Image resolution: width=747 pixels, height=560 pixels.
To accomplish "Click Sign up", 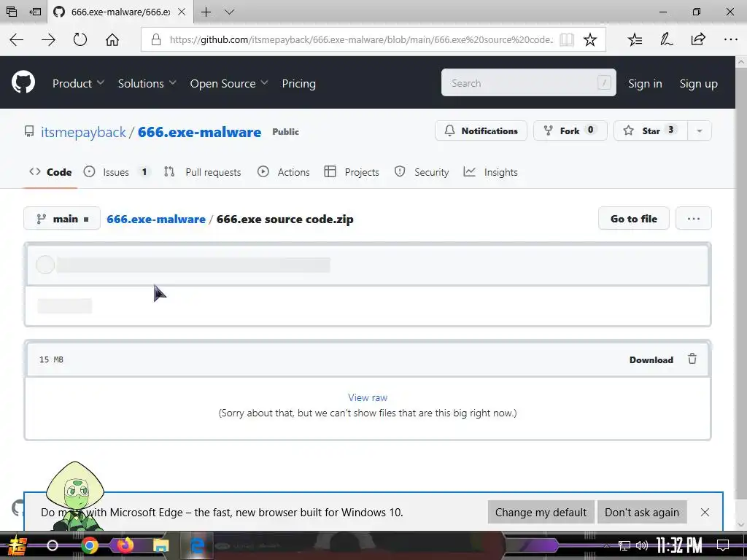I will click(x=698, y=83).
